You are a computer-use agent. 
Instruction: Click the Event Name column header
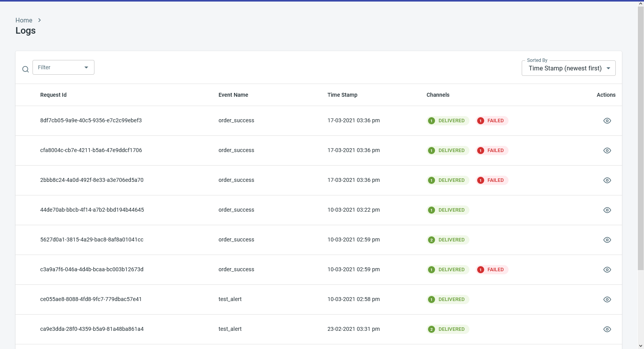pos(233,95)
